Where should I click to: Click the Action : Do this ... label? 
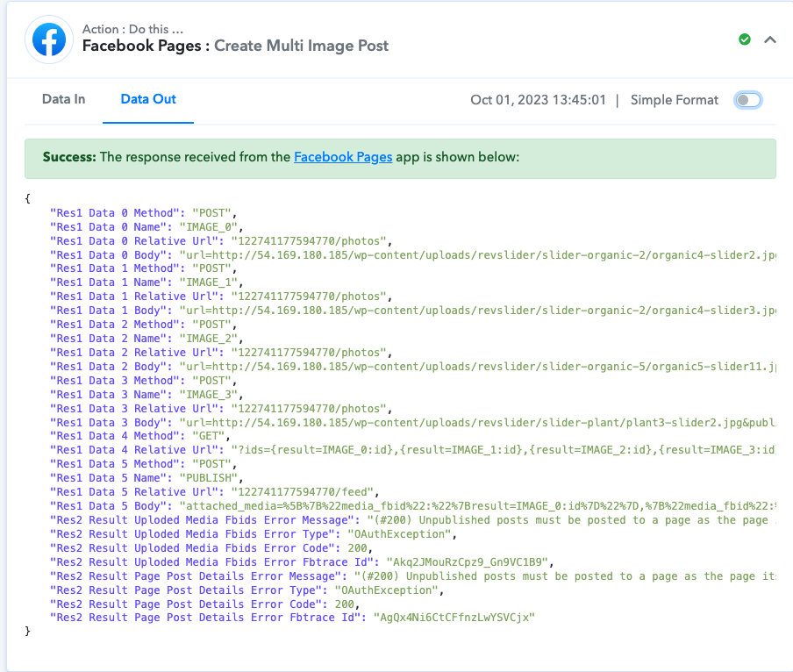[x=132, y=29]
